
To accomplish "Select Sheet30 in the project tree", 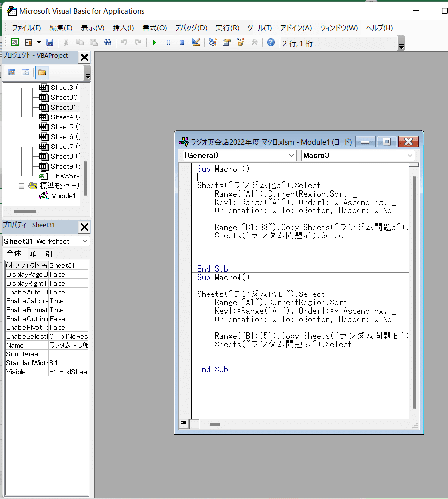I will tap(64, 97).
